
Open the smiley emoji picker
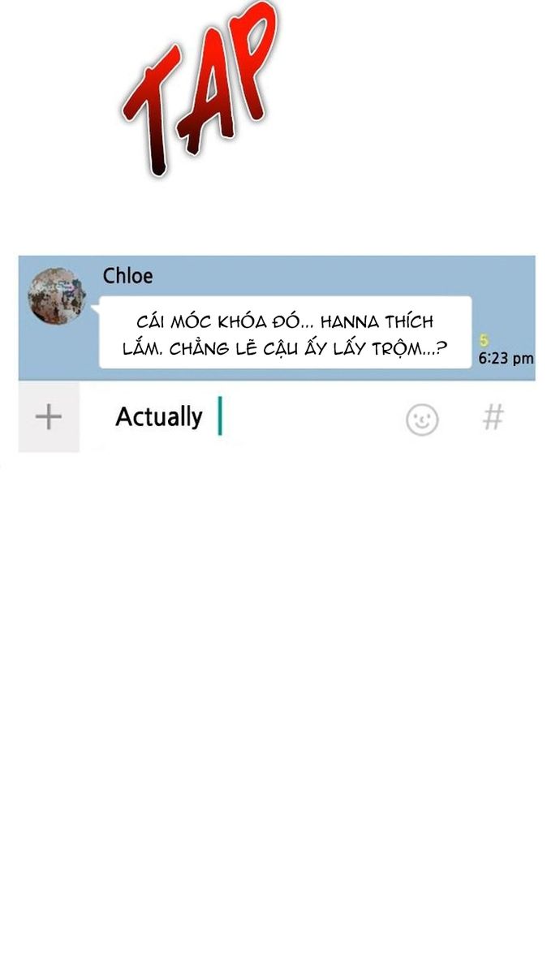422,419
